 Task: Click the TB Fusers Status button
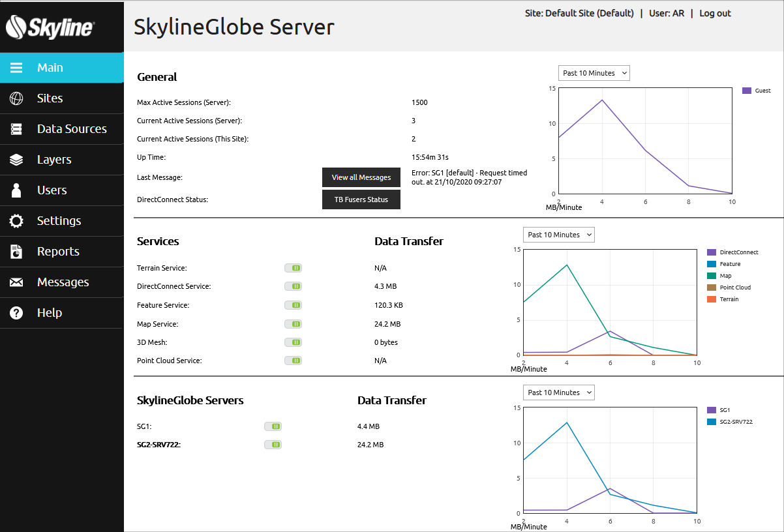coord(361,199)
